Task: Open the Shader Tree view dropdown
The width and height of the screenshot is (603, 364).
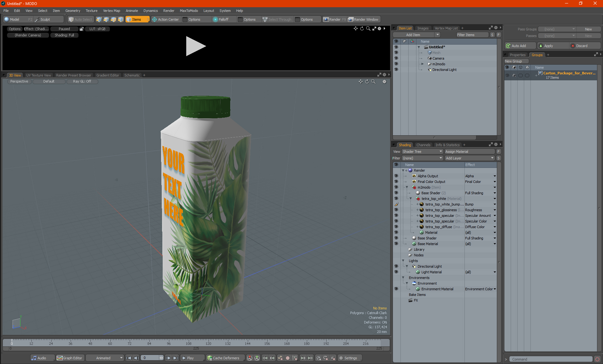Action: pos(422,152)
